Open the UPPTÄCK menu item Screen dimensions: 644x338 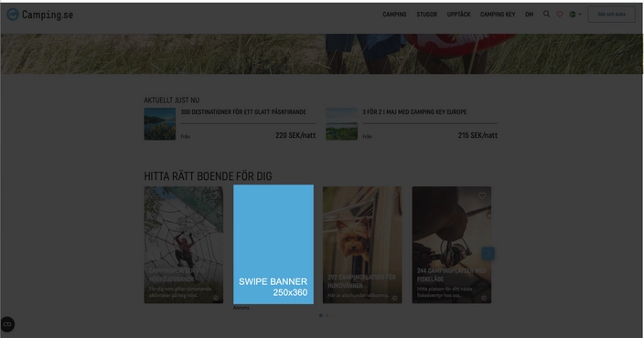[459, 15]
